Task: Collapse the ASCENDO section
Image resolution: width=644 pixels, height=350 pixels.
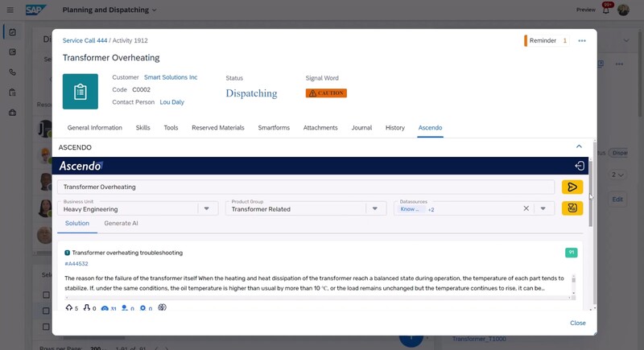Action: [x=579, y=147]
